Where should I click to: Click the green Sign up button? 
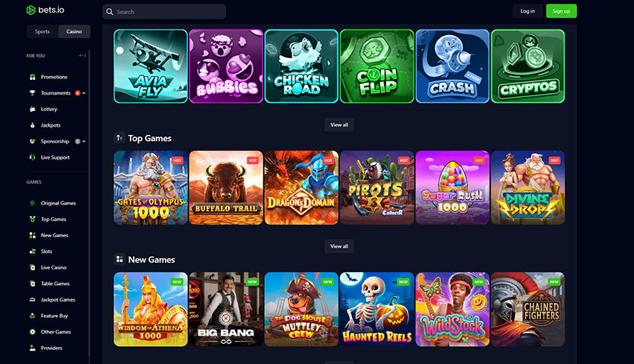pyautogui.click(x=561, y=11)
